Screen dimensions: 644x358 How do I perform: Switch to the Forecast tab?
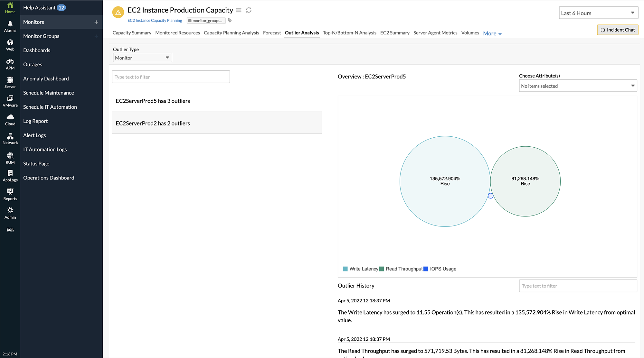272,32
